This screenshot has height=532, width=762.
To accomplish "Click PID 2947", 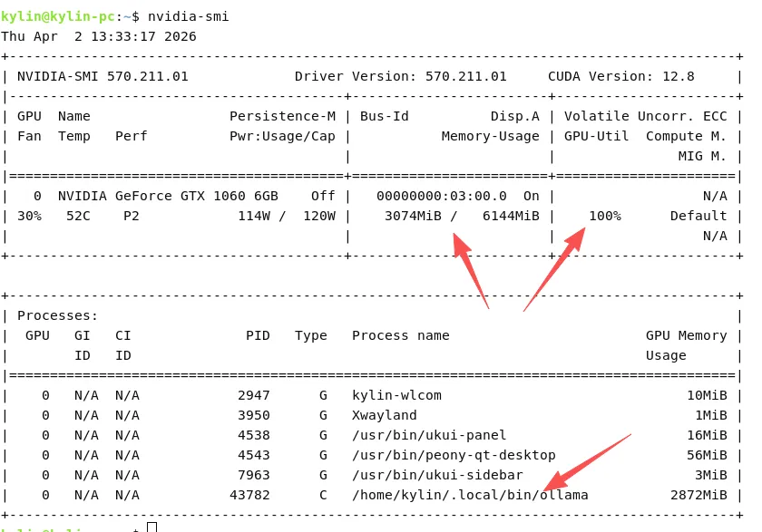I will click(x=254, y=395).
